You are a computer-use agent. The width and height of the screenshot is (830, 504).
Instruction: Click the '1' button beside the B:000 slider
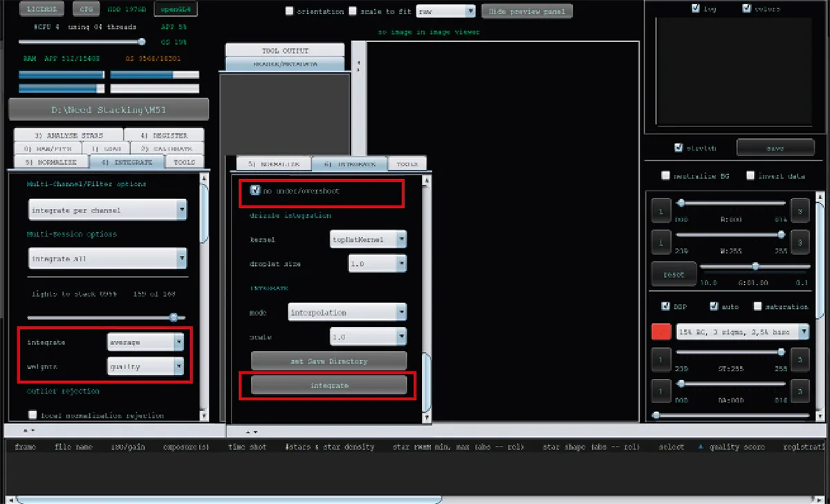tap(661, 212)
